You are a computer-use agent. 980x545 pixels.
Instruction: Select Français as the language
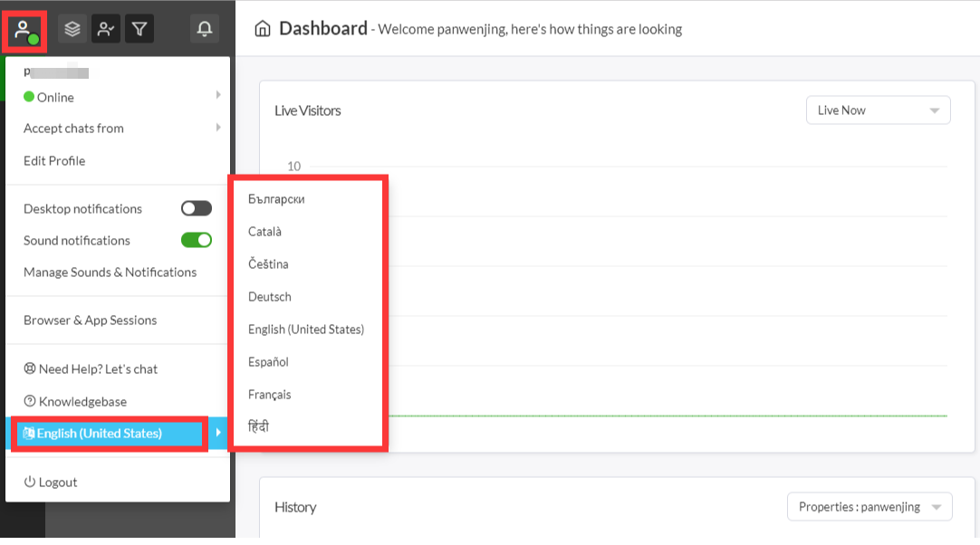(x=270, y=395)
